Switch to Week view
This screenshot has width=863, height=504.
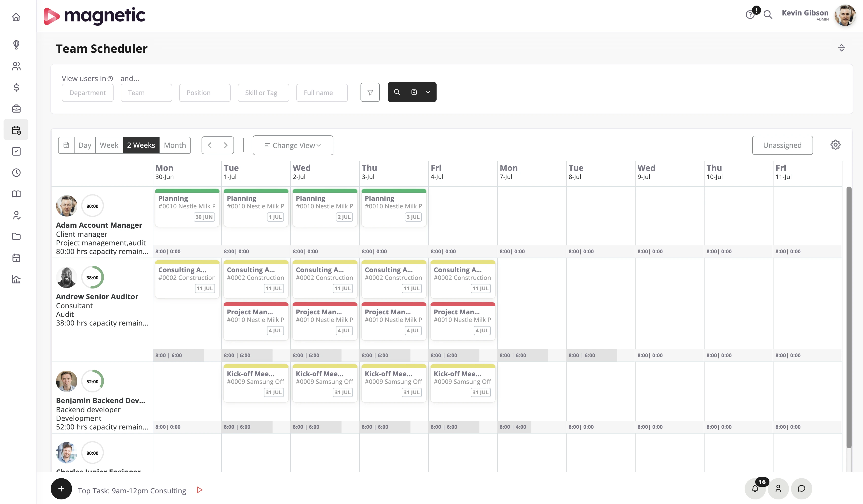coord(109,145)
